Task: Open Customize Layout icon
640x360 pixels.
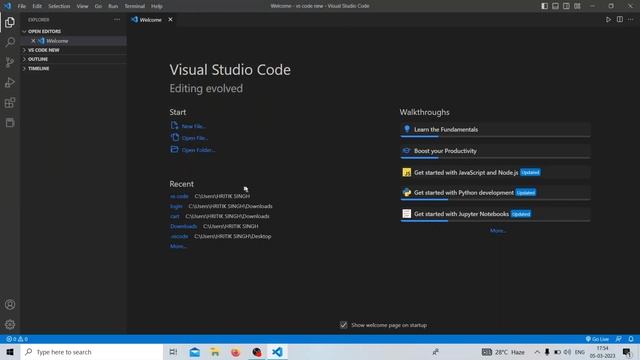Action: 577,6
